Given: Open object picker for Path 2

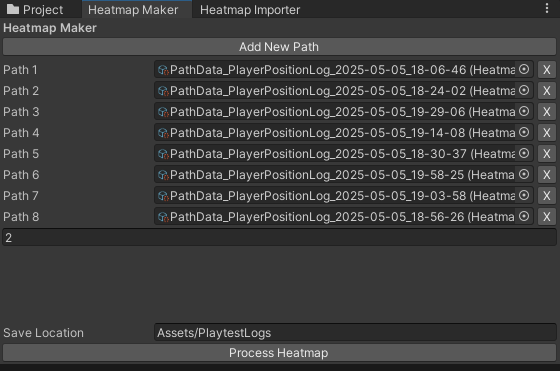Looking at the screenshot, I should [524, 90].
